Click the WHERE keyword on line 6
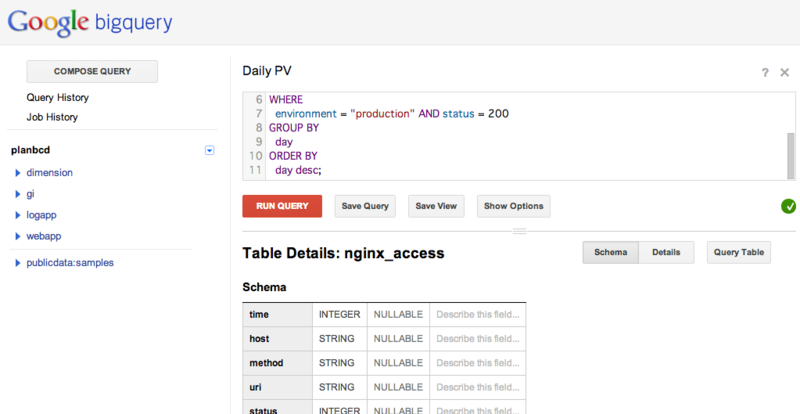Viewport: 800px width, 414px height. click(286, 100)
